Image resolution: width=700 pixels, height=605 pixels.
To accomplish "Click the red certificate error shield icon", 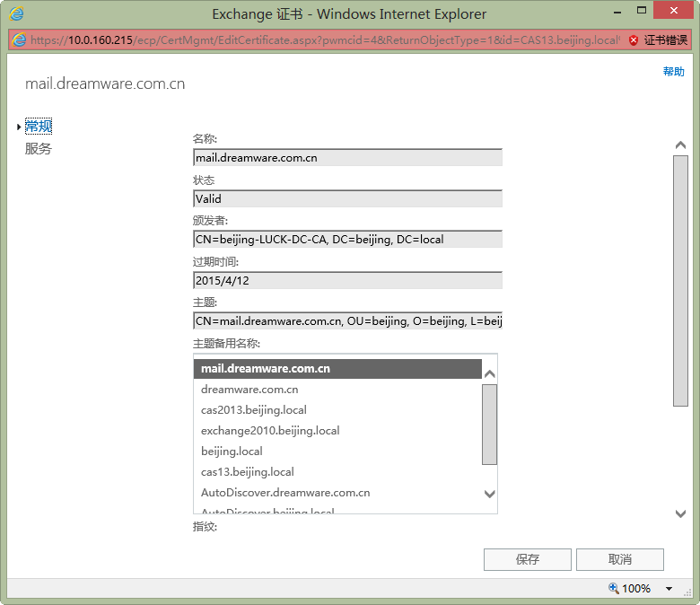I will (x=633, y=40).
